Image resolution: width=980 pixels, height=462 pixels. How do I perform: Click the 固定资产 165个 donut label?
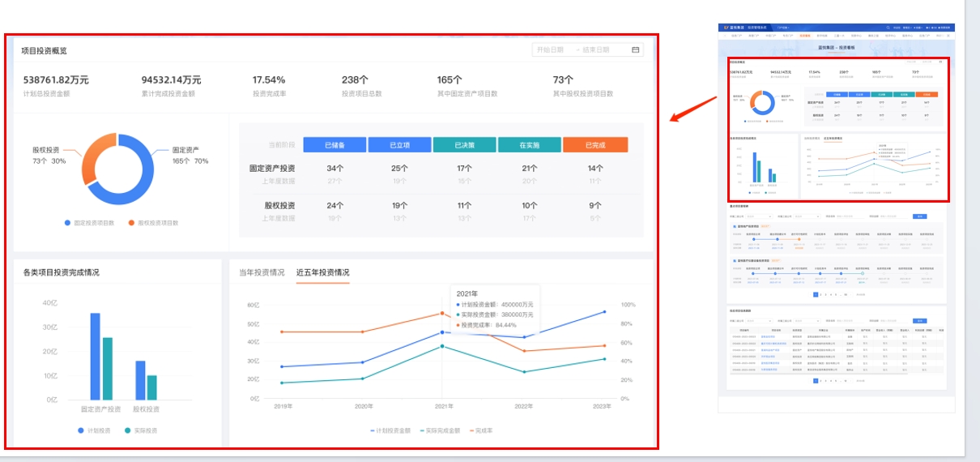190,156
